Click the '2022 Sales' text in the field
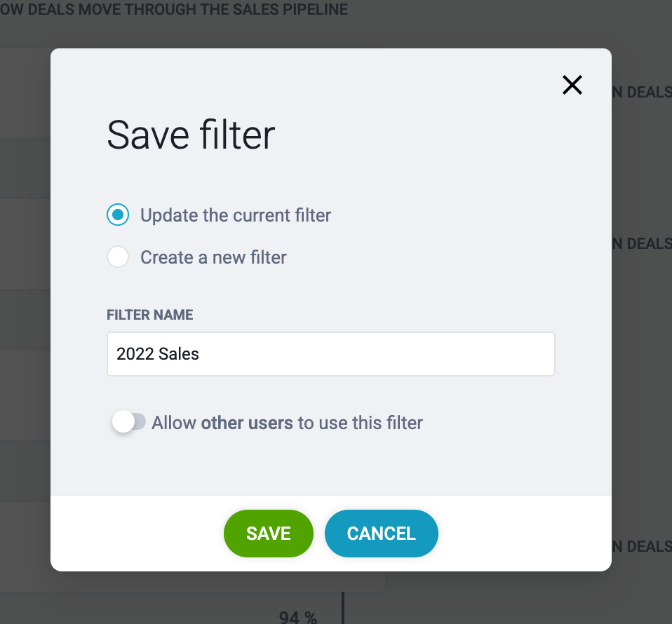Image resolution: width=672 pixels, height=624 pixels. pyautogui.click(x=158, y=354)
